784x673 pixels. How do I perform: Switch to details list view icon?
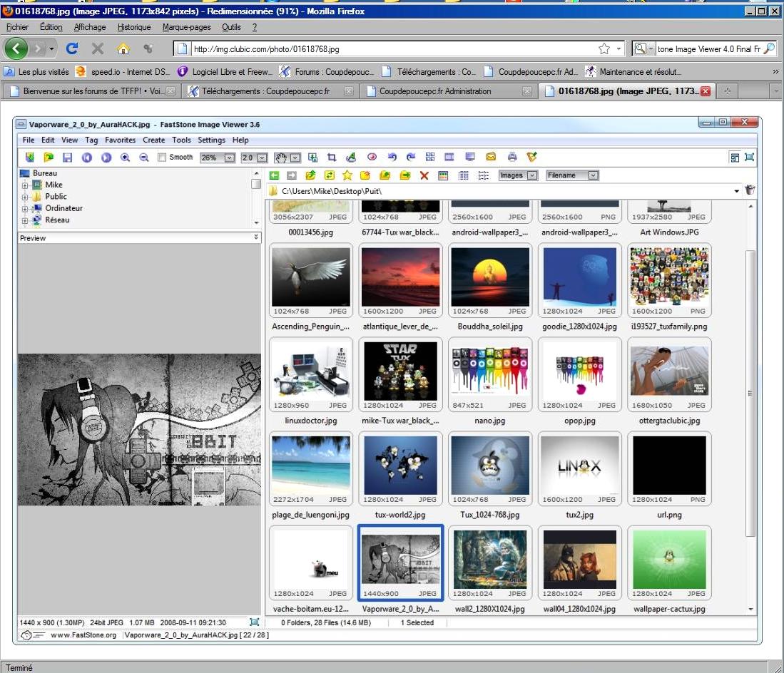click(464, 175)
